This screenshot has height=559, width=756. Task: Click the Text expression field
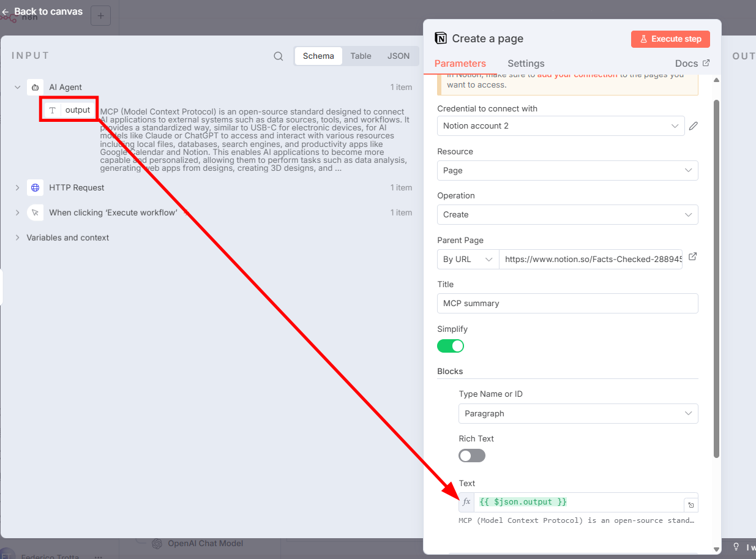point(578,502)
